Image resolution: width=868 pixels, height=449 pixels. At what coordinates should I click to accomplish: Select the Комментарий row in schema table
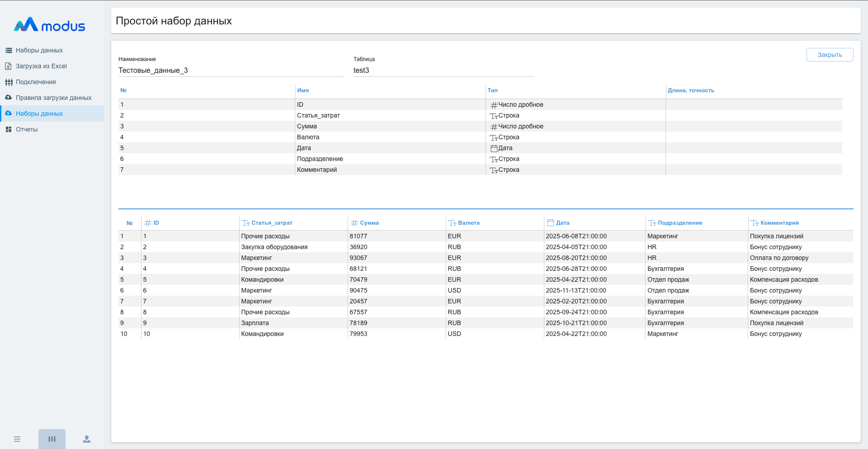point(317,170)
